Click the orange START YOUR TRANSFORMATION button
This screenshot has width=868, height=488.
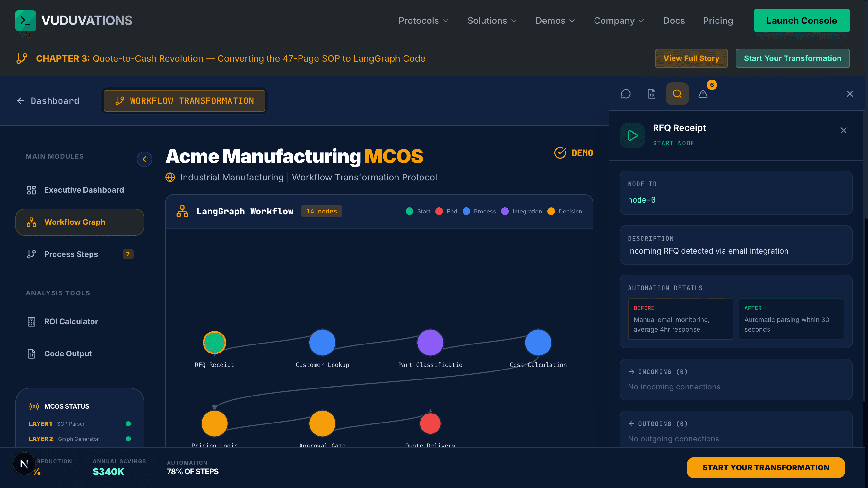(x=766, y=467)
